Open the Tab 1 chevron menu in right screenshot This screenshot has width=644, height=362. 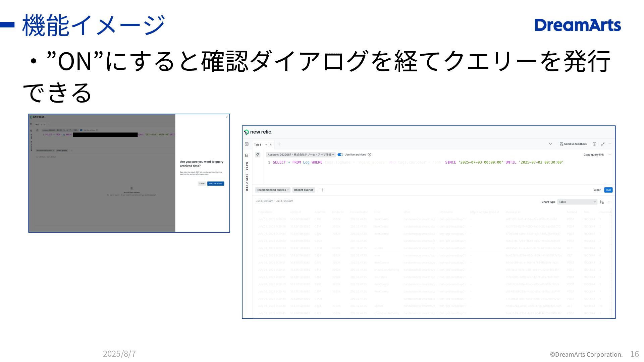(266, 145)
